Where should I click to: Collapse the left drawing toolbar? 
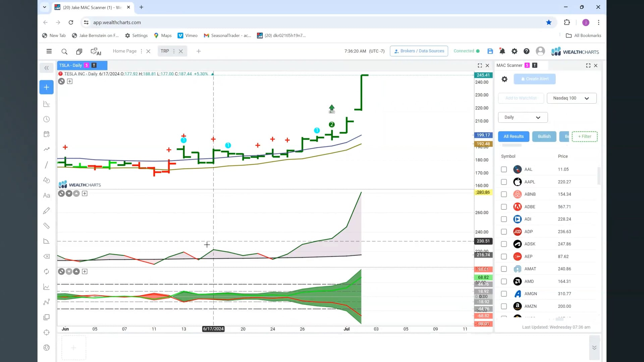pos(47,68)
